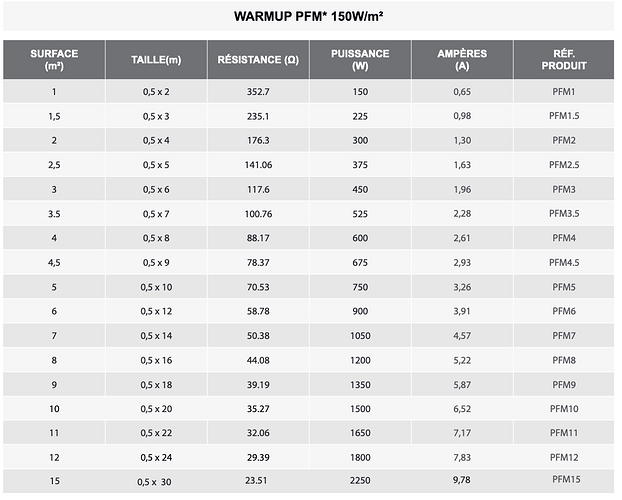Select the PFM10 reference cell
The image size is (622, 500).
click(x=564, y=409)
